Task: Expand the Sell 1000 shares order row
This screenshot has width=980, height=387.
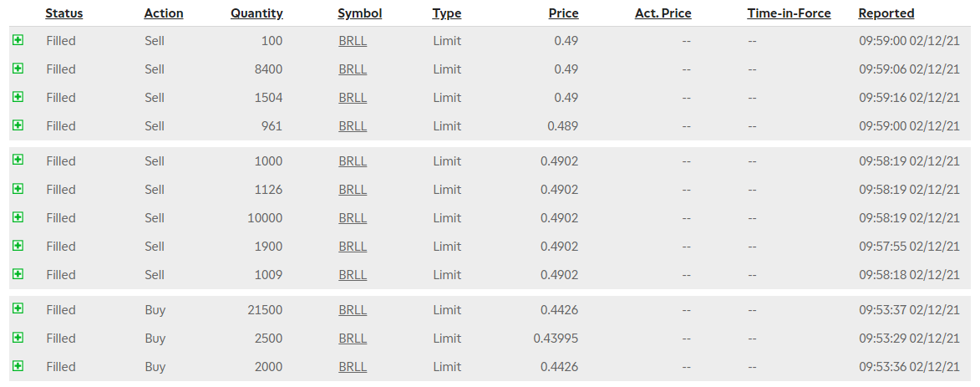Action: [x=18, y=160]
